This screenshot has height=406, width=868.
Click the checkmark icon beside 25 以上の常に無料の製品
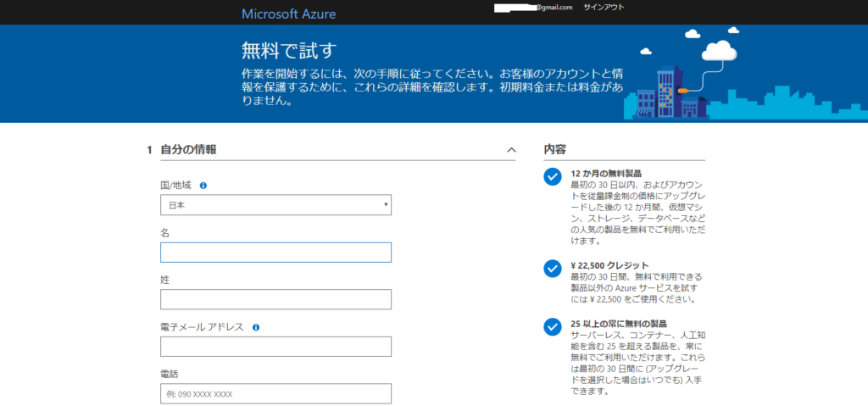(x=553, y=327)
